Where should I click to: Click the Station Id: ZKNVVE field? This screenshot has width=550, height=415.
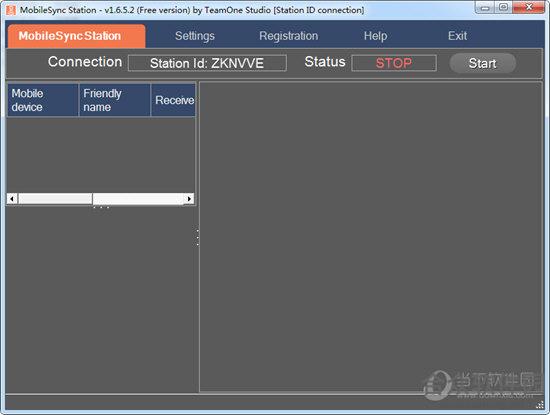click(207, 63)
